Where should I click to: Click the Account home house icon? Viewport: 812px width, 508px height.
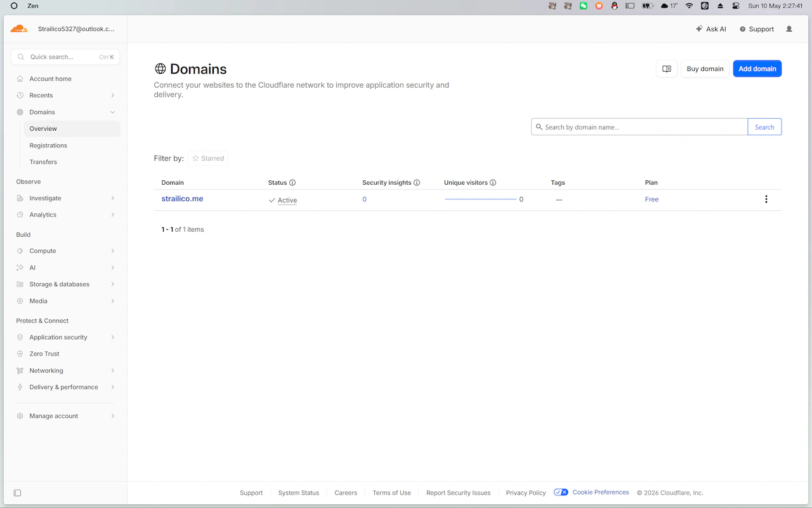point(20,79)
